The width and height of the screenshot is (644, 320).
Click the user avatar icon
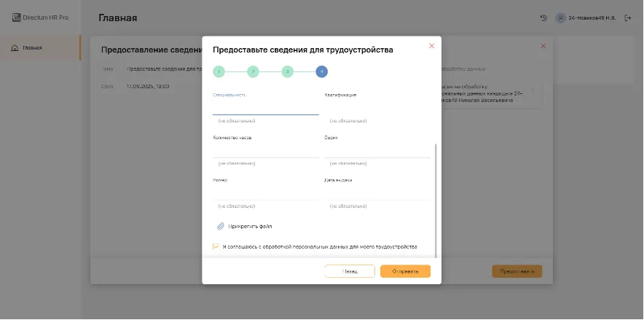coord(560,18)
